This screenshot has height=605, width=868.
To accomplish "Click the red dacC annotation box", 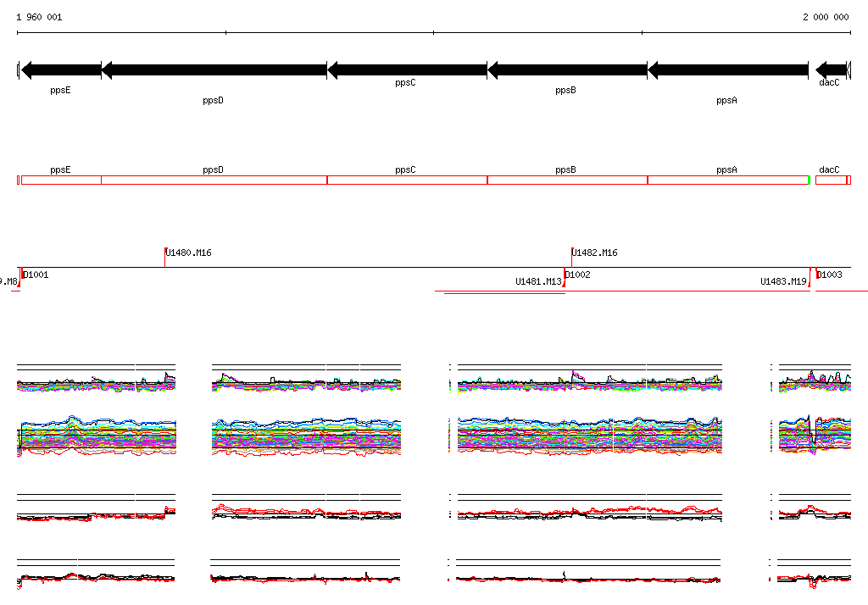I will pos(831,180).
